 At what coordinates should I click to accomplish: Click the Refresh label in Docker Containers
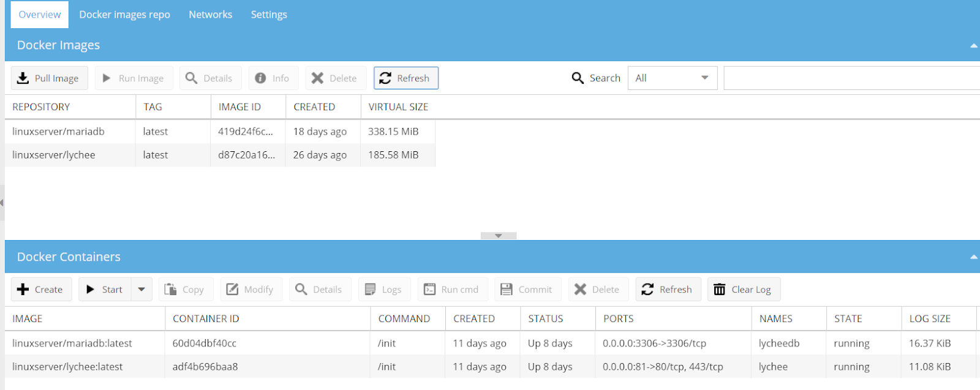676,290
